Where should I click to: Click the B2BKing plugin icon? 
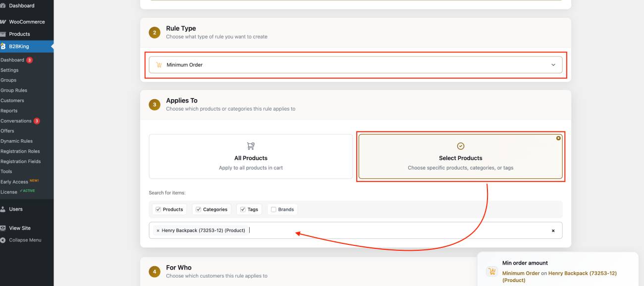3,46
